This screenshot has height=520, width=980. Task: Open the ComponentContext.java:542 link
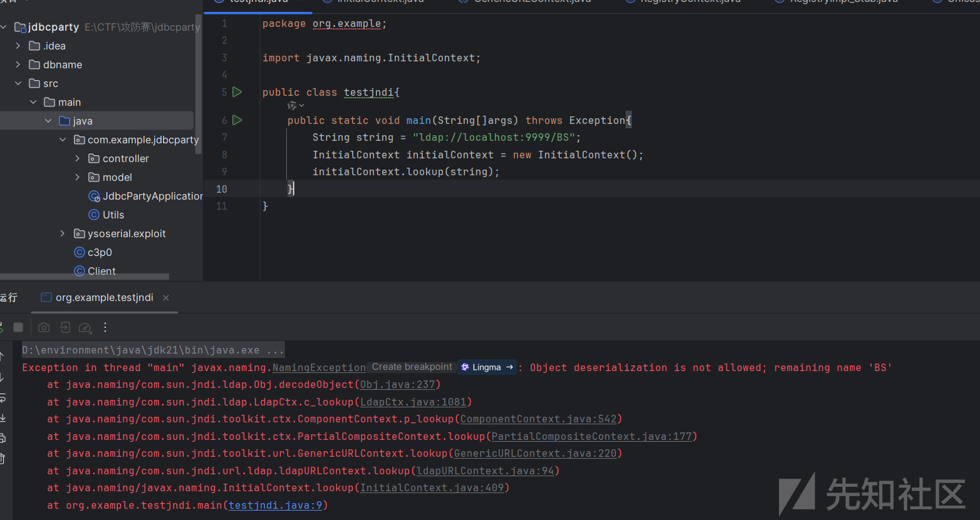tap(539, 419)
